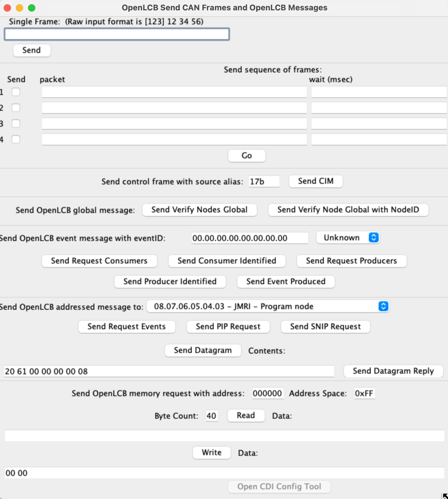Enable the Send checkbox for row 2
The height and width of the screenshot is (499, 448).
point(16,108)
